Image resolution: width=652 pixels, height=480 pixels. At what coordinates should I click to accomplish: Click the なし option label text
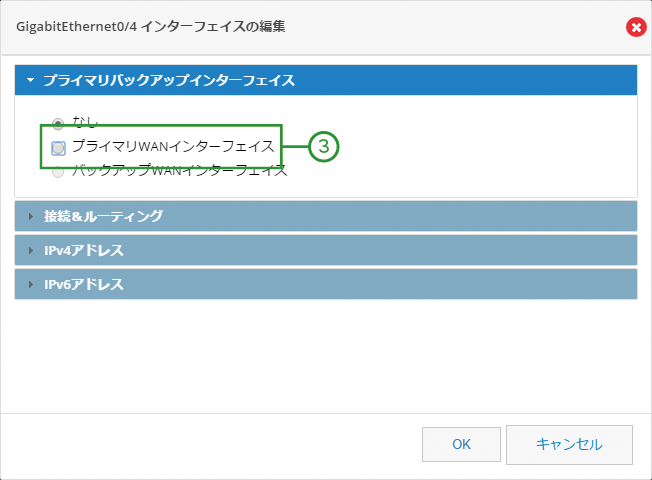pyautogui.click(x=85, y=122)
